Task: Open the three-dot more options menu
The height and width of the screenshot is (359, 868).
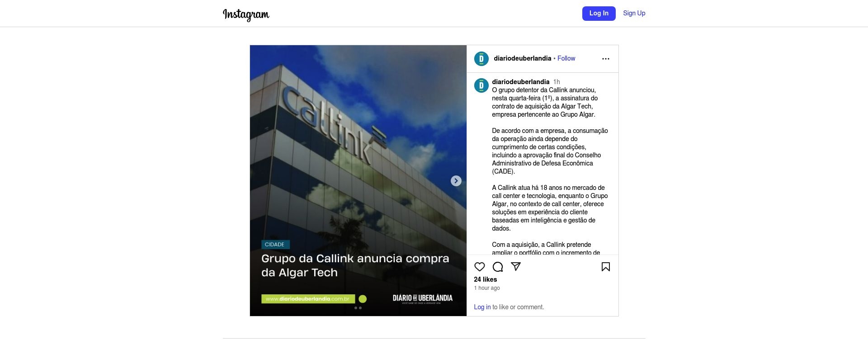Action: click(606, 59)
